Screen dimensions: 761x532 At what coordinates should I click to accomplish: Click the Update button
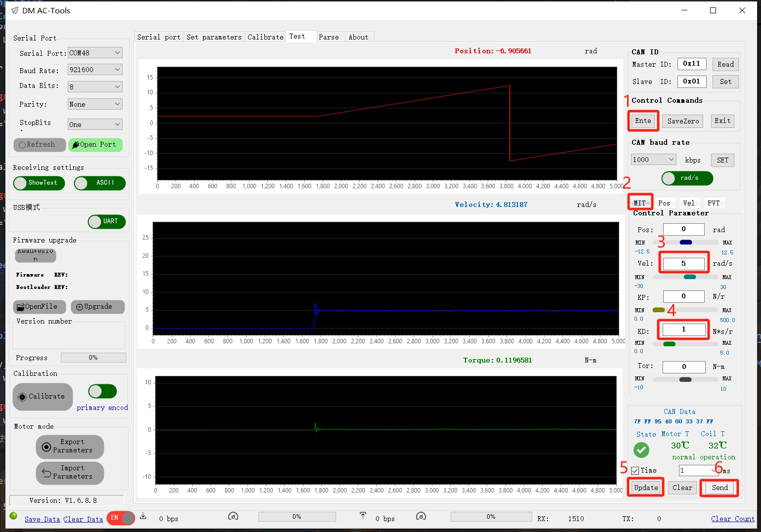click(x=646, y=488)
